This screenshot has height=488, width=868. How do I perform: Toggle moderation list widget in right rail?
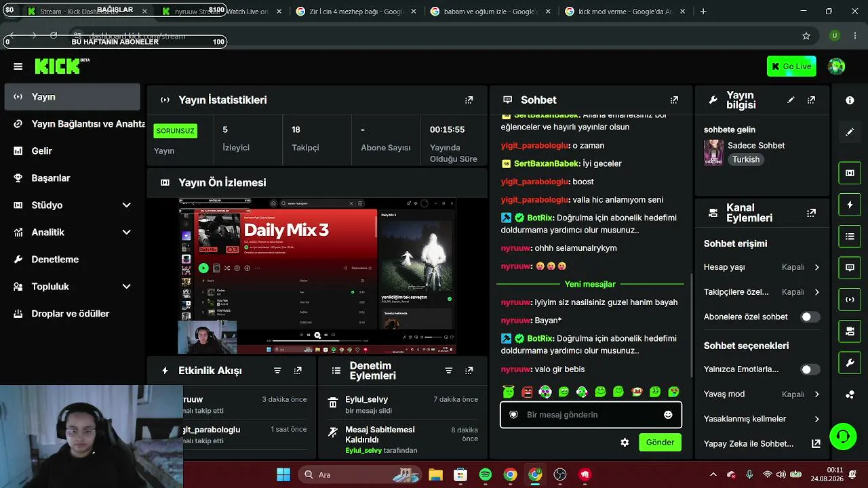point(850,237)
